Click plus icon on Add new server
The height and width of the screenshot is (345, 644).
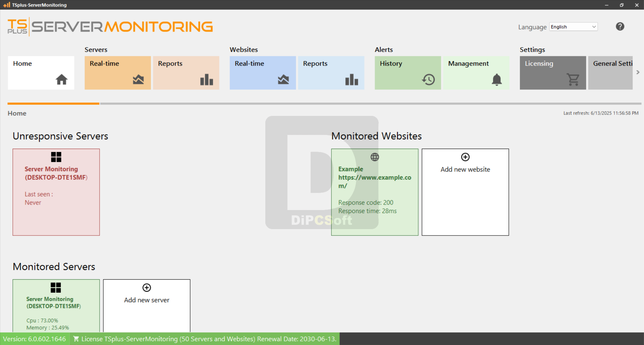(147, 288)
